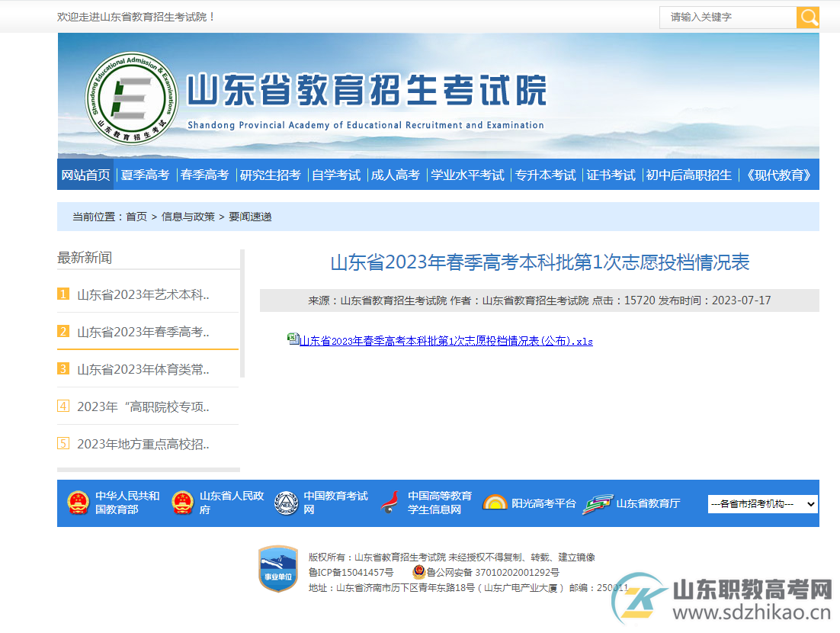Focus the 请输入关键字 search field
Screen dimensions: 840x633
pos(728,17)
